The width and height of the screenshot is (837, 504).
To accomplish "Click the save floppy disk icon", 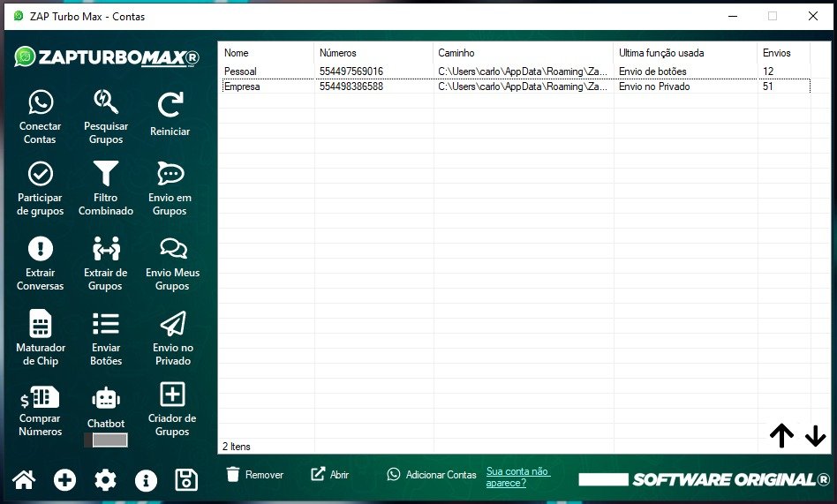I will point(186,480).
